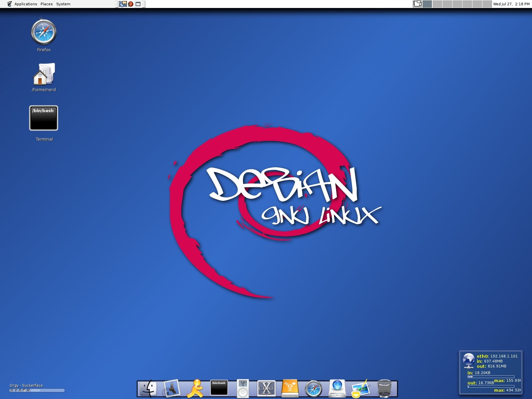Screen dimensions: 532x399
Task: Switch to the active dark workspace
Action: [x=427, y=4]
